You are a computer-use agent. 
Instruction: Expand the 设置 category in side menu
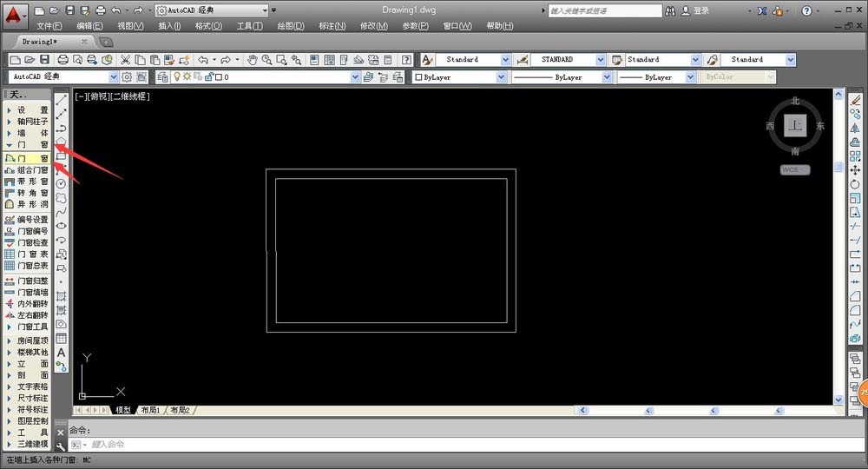coord(27,110)
